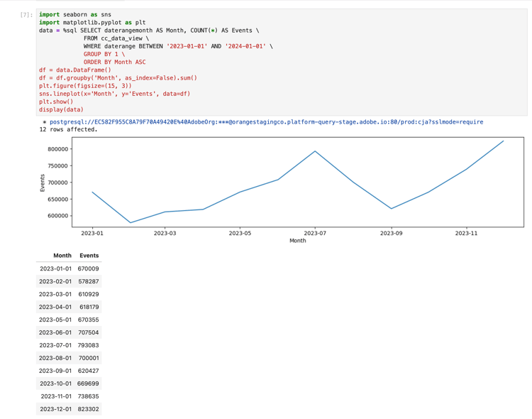Click the line chart peak at 2023-07
Image resolution: width=532 pixels, height=419 pixels.
pos(315,151)
